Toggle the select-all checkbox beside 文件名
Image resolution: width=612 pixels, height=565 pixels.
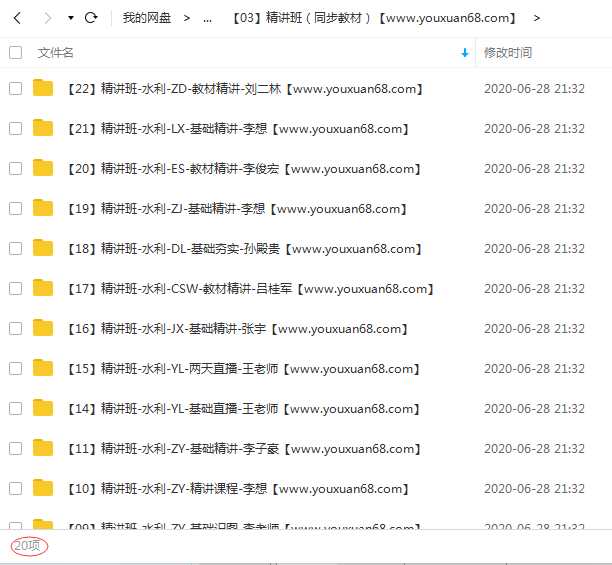click(x=16, y=53)
